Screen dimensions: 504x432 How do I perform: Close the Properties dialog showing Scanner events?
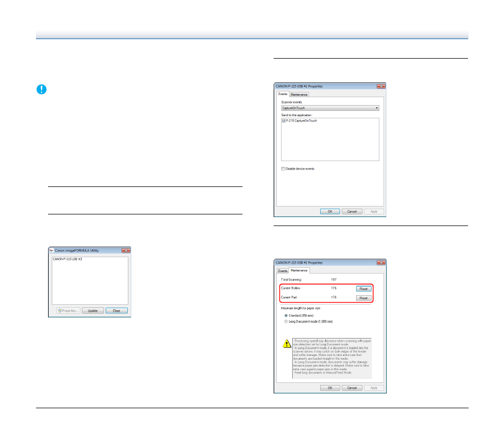click(x=381, y=86)
